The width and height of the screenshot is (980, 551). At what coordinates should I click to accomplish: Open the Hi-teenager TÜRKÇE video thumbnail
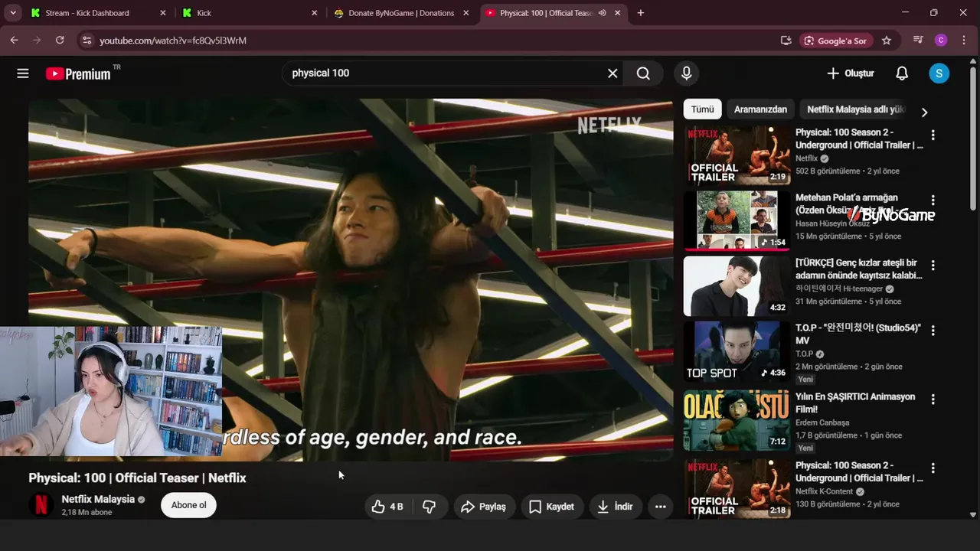point(737,286)
